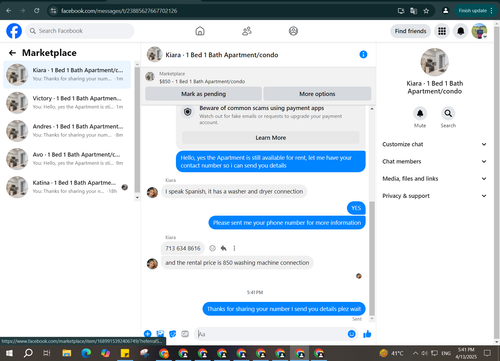Open more options for 713 634 8616 message
This screenshot has height=361, width=500.
[x=234, y=248]
